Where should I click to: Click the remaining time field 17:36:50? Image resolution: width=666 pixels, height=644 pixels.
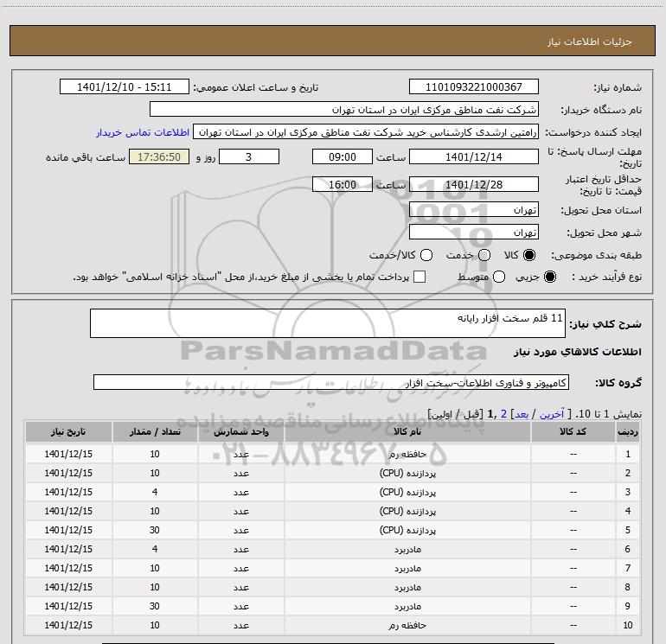[x=159, y=156]
